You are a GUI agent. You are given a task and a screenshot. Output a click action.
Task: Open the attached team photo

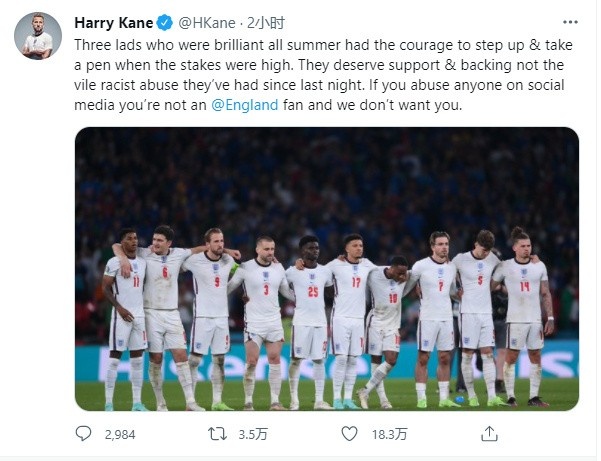click(x=327, y=269)
